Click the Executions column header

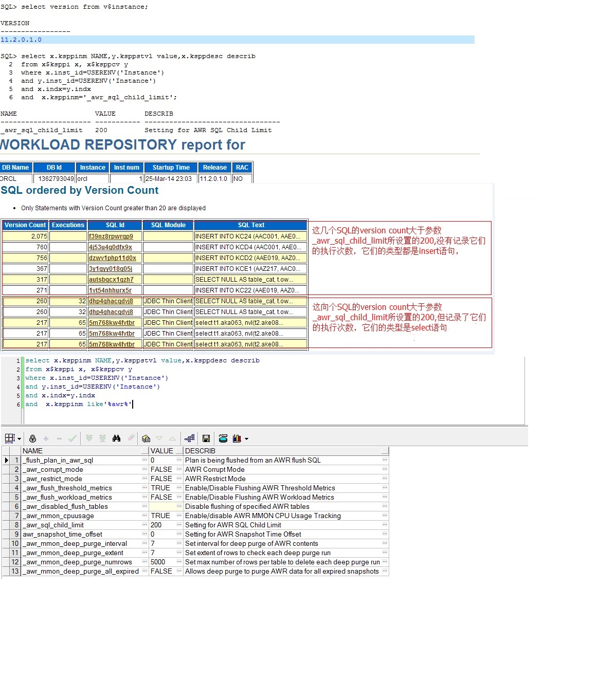(68, 225)
